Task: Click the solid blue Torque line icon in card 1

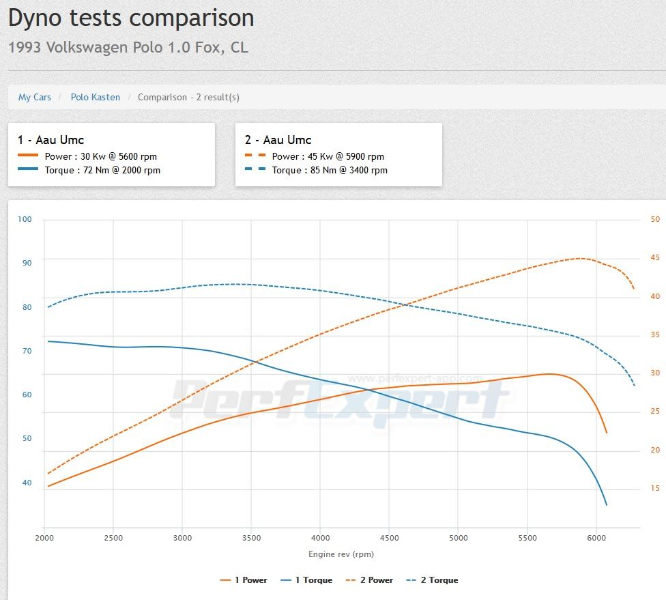Action: (27, 170)
